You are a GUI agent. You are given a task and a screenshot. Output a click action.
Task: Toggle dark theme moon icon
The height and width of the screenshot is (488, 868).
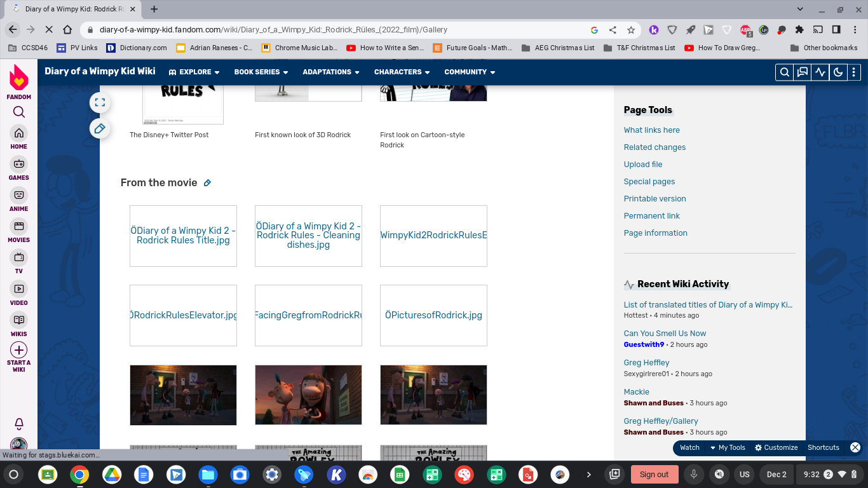(x=838, y=72)
